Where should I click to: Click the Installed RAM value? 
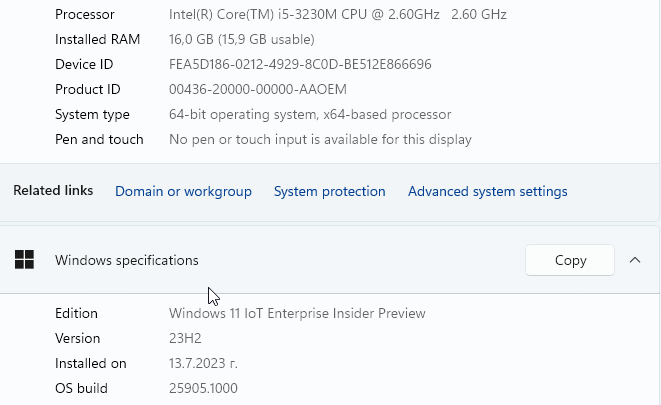(242, 40)
